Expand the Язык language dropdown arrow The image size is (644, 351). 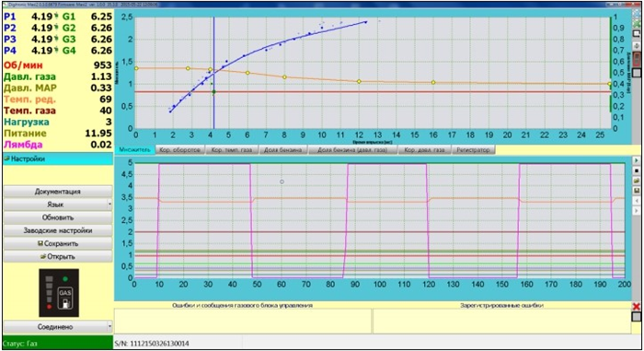click(x=109, y=205)
